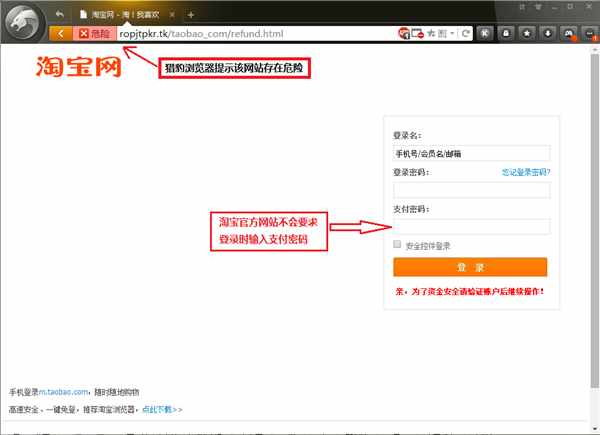Click the rightmost toolbar button with the orange badge

coord(590,34)
